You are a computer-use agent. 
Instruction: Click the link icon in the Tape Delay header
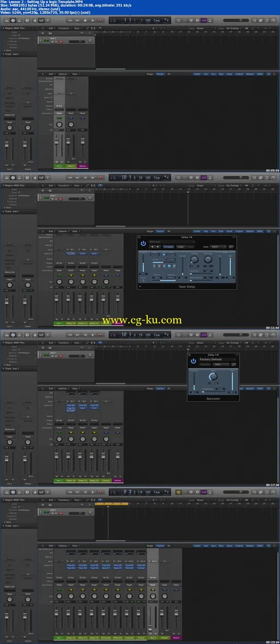pyautogui.click(x=231, y=247)
